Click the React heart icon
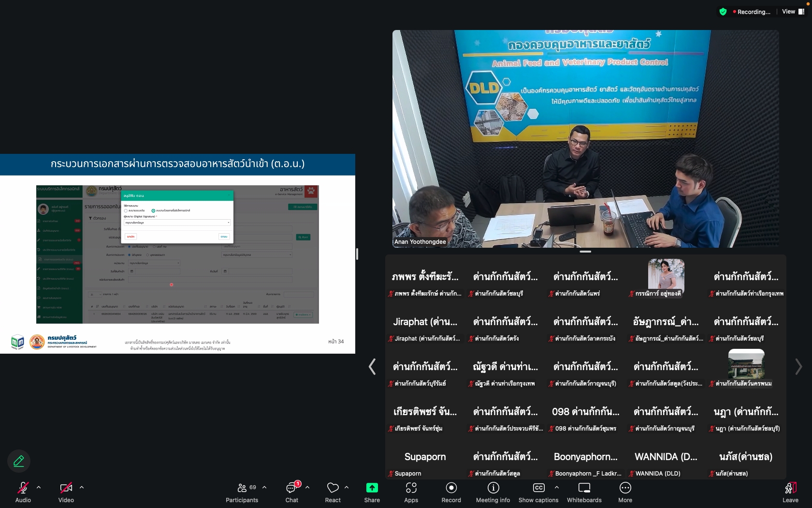This screenshot has height=508, width=812. [333, 492]
